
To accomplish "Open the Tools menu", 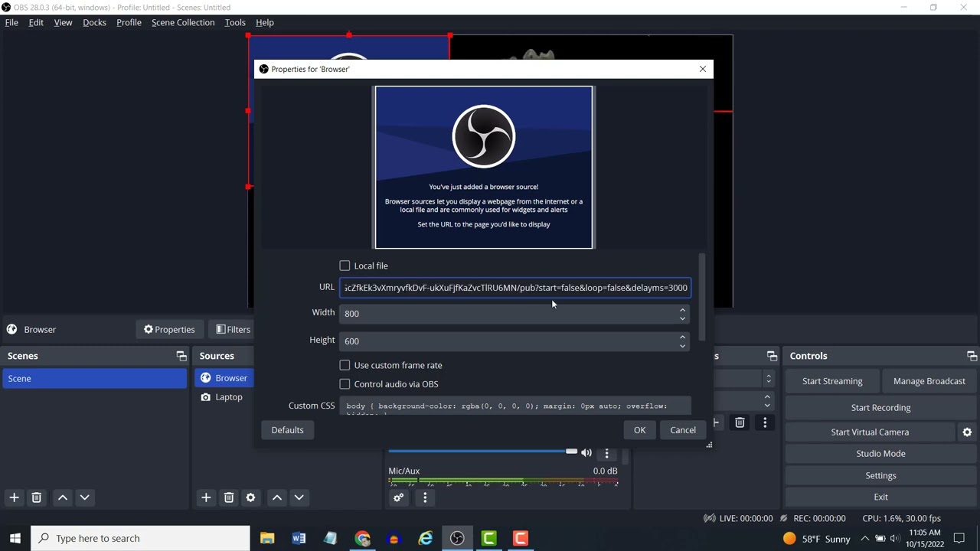I will click(x=235, y=22).
